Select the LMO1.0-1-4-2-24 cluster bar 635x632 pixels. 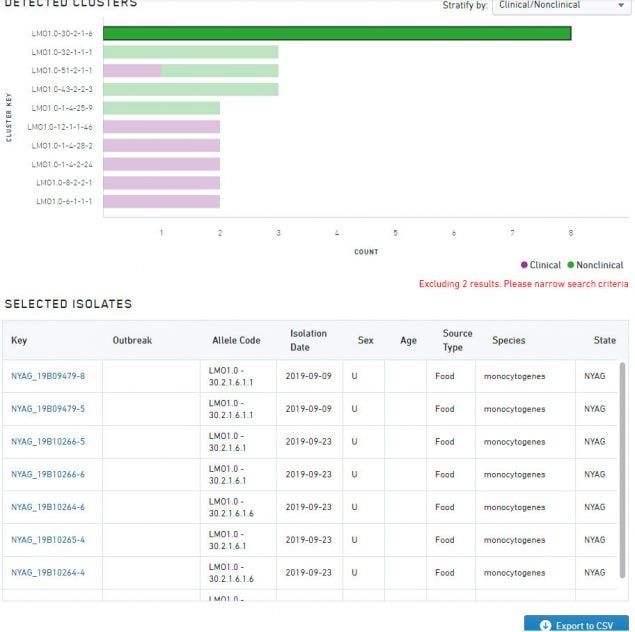coord(162,164)
